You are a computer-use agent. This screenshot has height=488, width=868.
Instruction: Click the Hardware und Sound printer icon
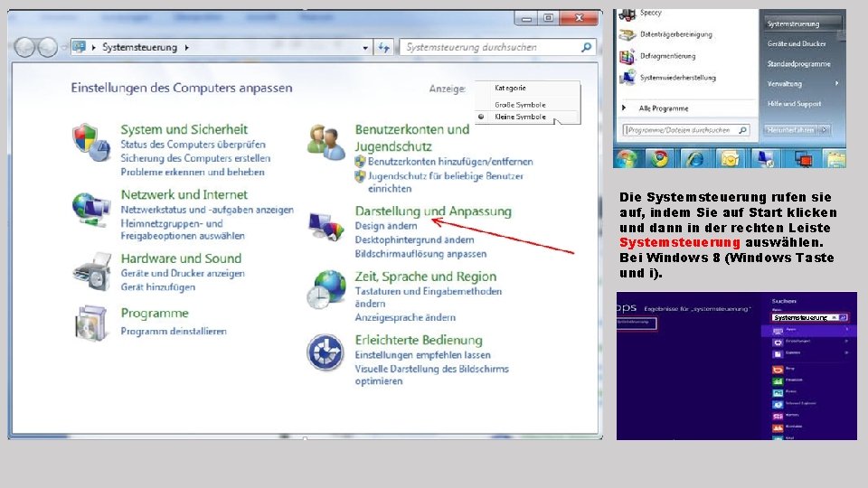(92, 272)
